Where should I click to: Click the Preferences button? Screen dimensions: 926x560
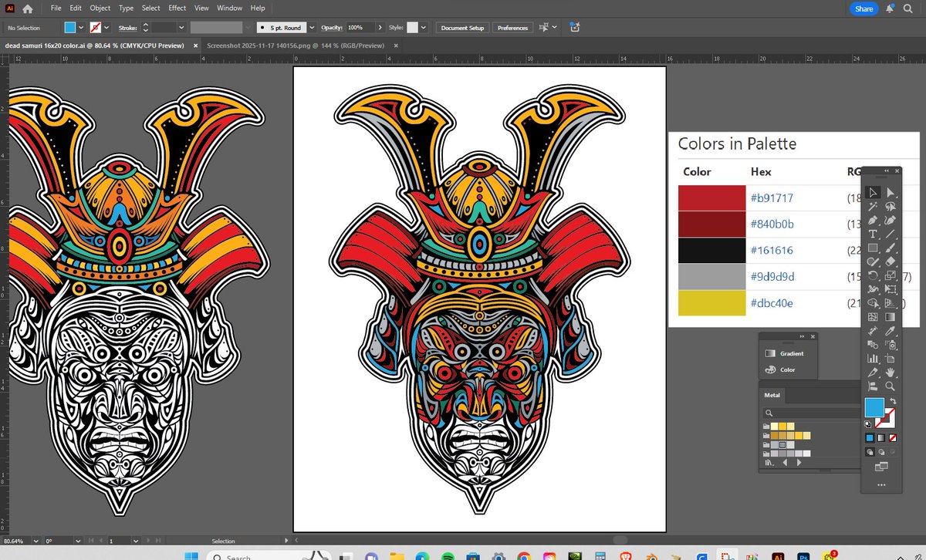512,27
